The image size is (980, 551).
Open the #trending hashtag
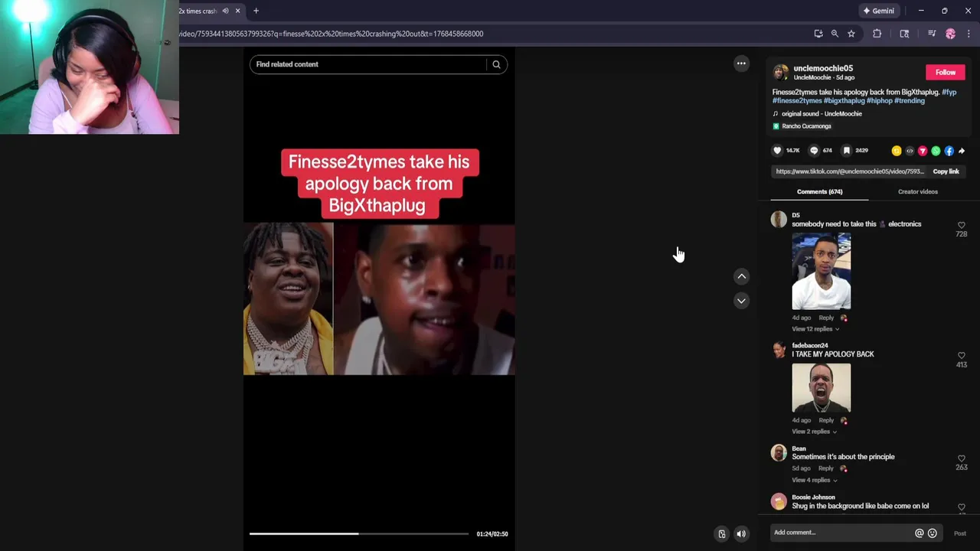click(910, 101)
